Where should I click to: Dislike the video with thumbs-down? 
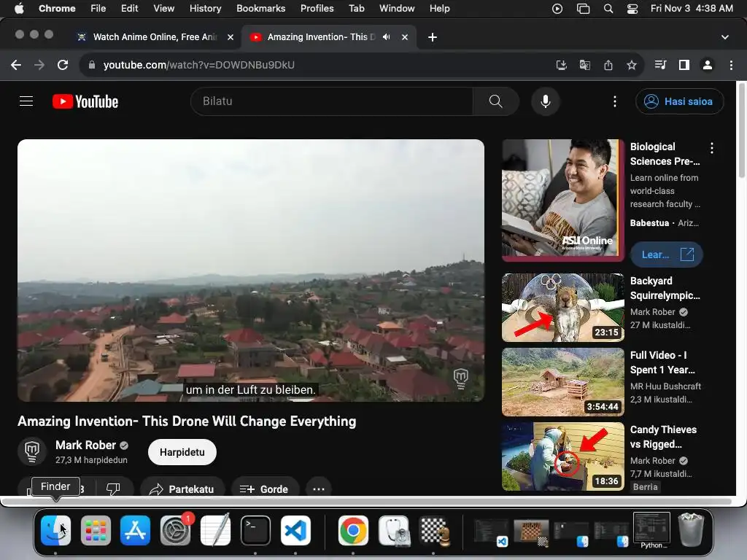pyautogui.click(x=113, y=489)
